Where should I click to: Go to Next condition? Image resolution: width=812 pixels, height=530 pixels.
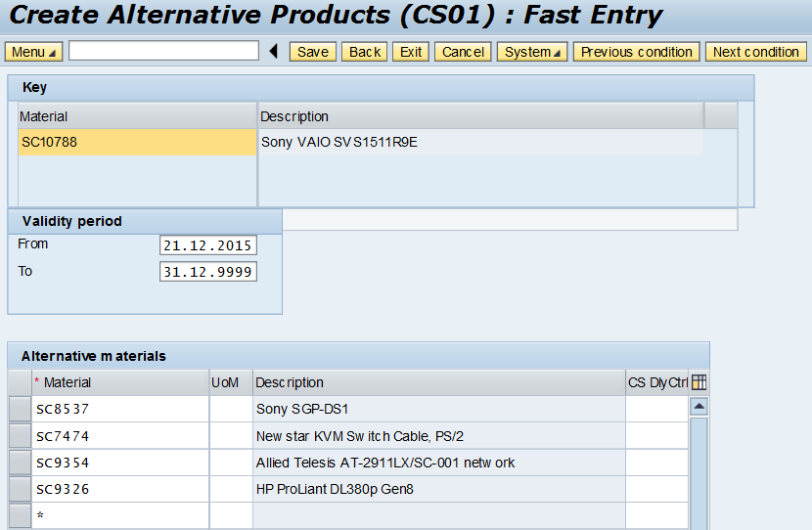click(x=755, y=52)
